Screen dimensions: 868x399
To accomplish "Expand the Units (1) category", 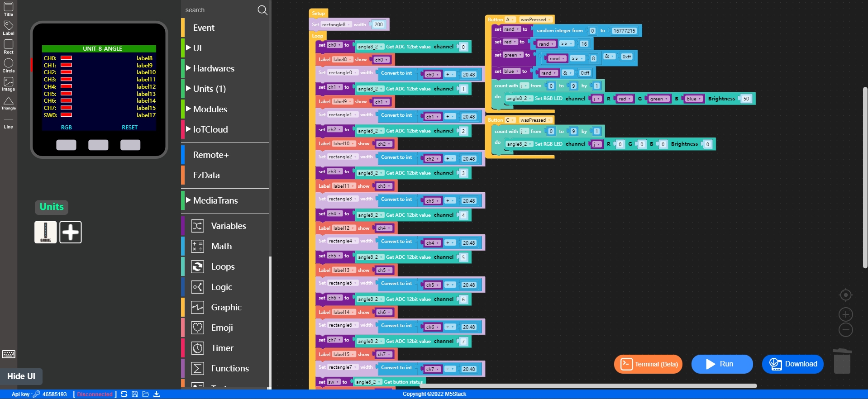I will tap(209, 89).
